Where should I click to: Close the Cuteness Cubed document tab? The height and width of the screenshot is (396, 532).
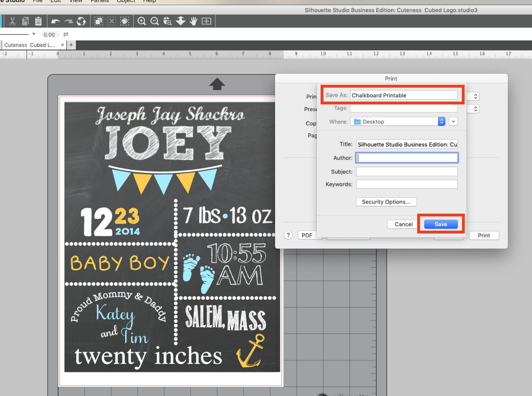62,45
